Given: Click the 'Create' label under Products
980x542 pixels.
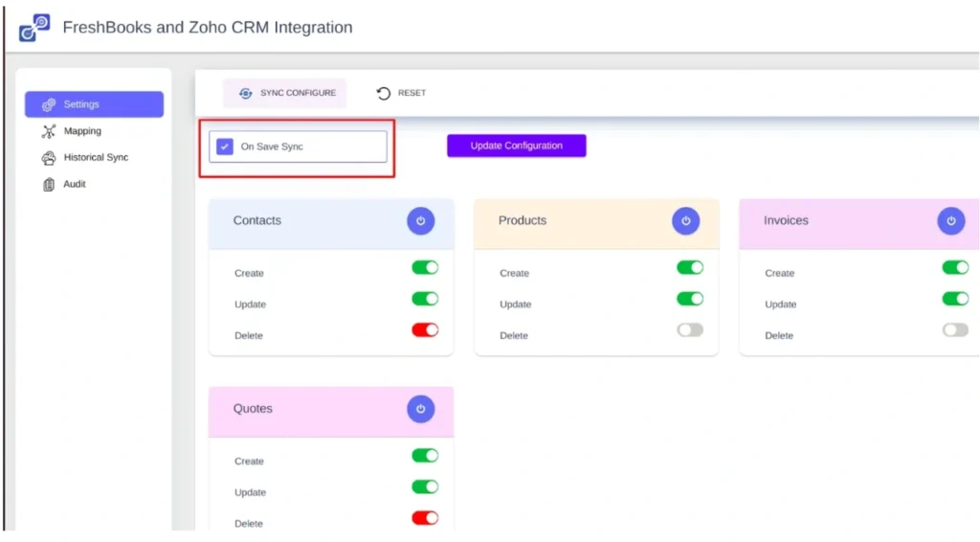Looking at the screenshot, I should 514,273.
